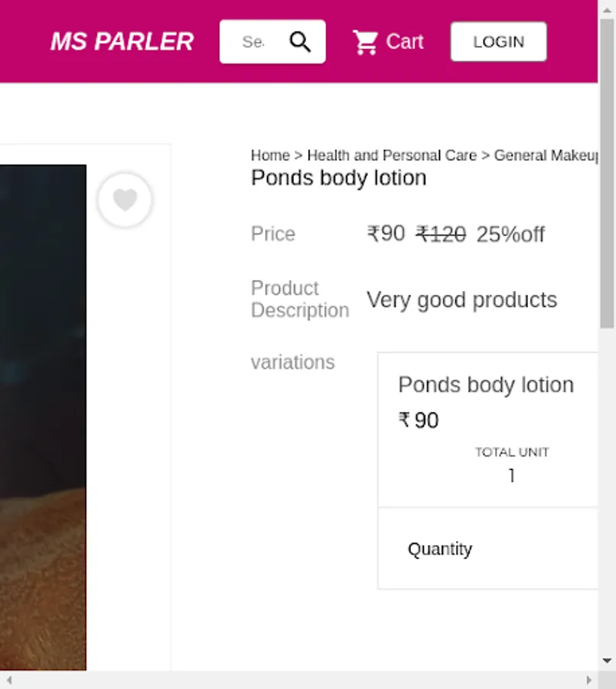The width and height of the screenshot is (616, 689).
Task: Select the Ponds body lotion variation card
Action: tap(487, 429)
